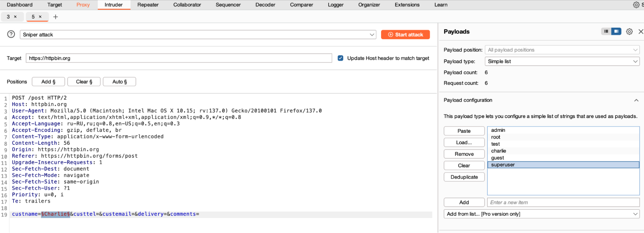The image size is (644, 233).
Task: Close Intruder tab 3
Action: click(15, 17)
